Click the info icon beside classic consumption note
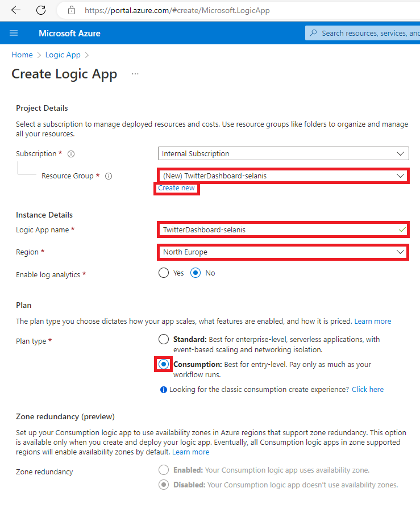The image size is (420, 509). [164, 390]
